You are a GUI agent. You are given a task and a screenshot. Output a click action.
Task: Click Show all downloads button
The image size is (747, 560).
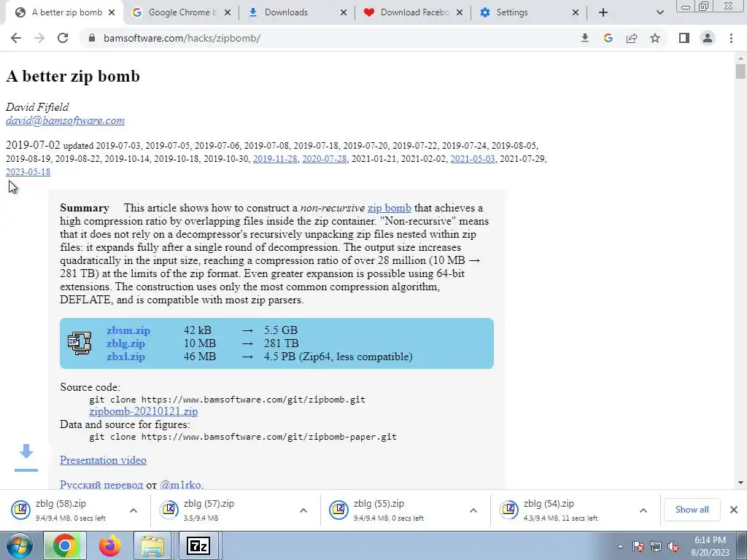(x=692, y=510)
